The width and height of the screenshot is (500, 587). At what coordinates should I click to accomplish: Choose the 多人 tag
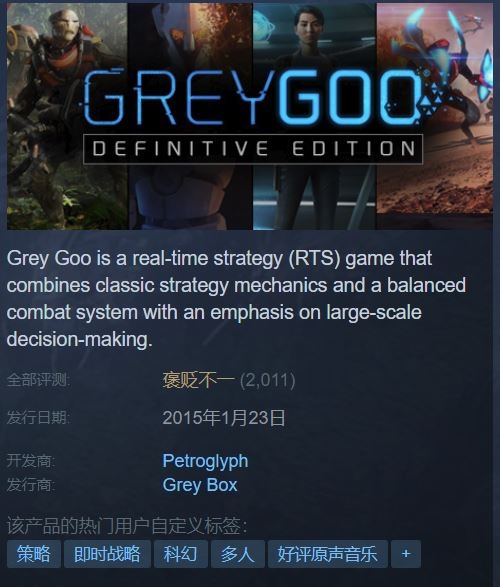238,554
